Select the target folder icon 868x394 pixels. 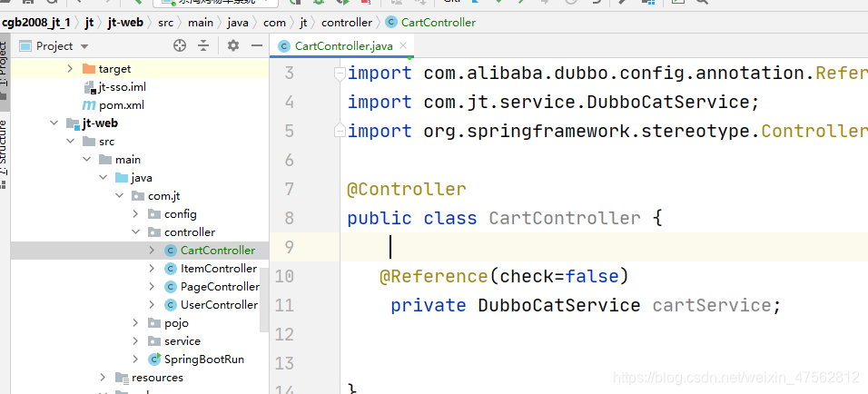89,69
